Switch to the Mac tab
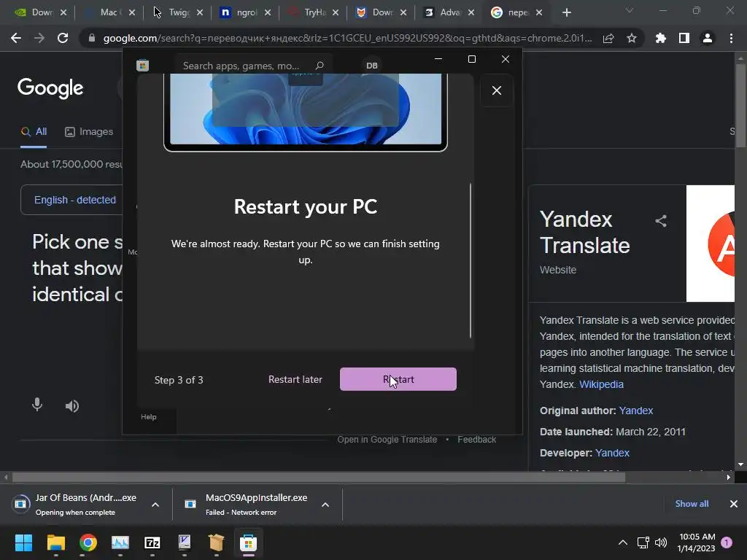This screenshot has height=560, width=747. click(109, 12)
